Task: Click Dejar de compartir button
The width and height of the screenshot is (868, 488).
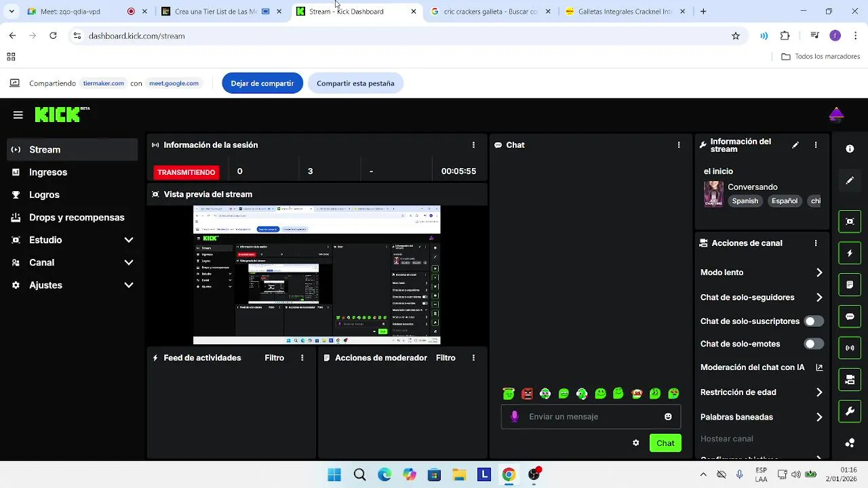Action: click(x=262, y=83)
